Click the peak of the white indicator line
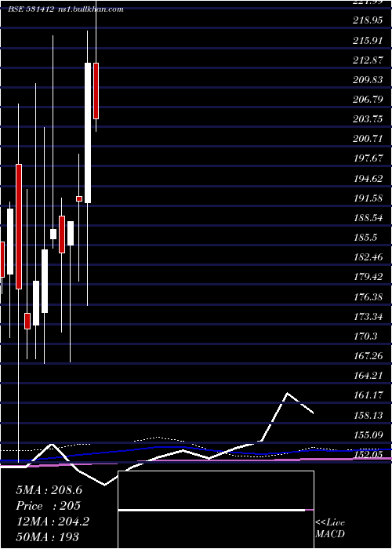This screenshot has height=549, width=392. click(x=288, y=393)
